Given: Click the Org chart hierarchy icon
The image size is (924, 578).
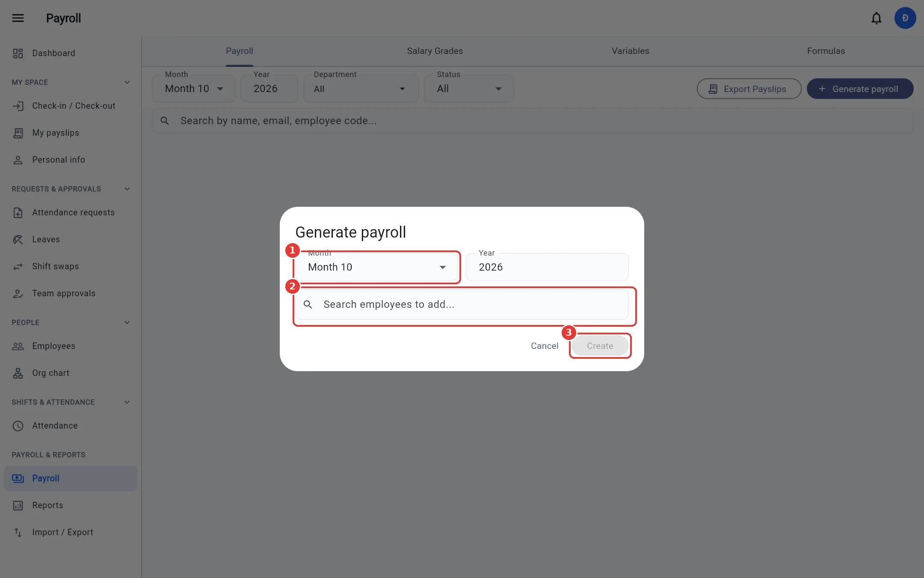Looking at the screenshot, I should 18,373.
